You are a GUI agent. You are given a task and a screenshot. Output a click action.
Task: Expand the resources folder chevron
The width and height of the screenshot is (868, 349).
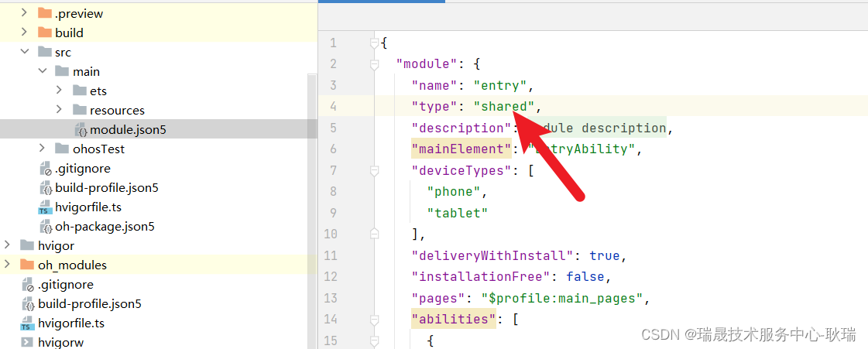pyautogui.click(x=60, y=109)
